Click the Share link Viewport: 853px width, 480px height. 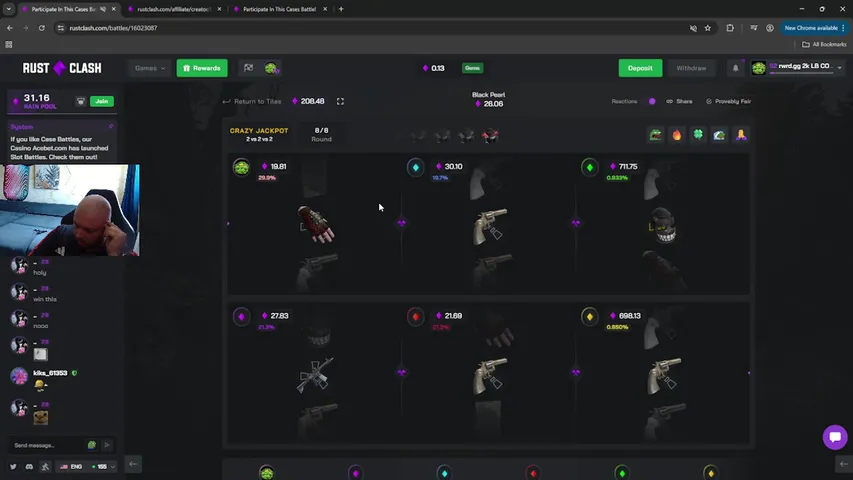[x=679, y=101]
